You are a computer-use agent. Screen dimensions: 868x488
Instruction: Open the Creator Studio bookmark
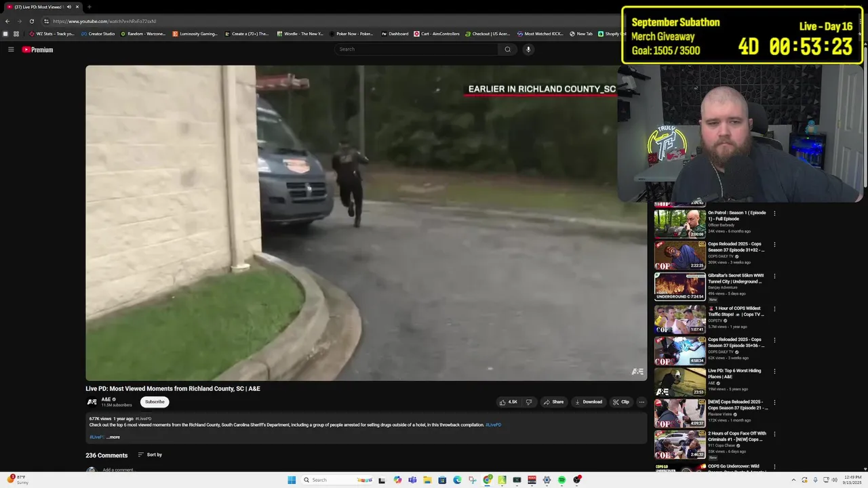pos(98,34)
